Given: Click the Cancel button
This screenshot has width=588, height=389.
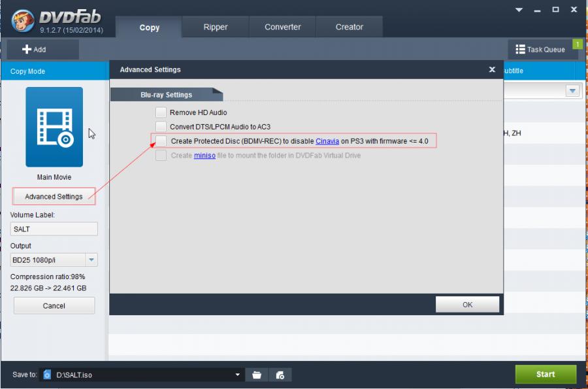Looking at the screenshot, I should click(54, 306).
